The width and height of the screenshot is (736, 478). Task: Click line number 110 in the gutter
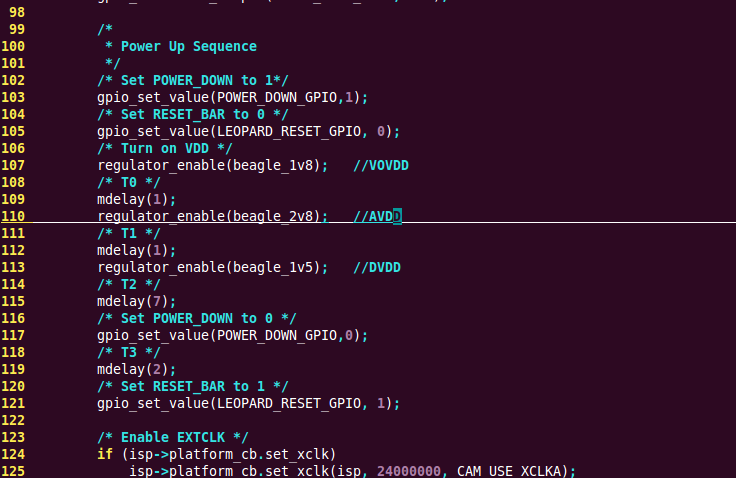click(13, 216)
